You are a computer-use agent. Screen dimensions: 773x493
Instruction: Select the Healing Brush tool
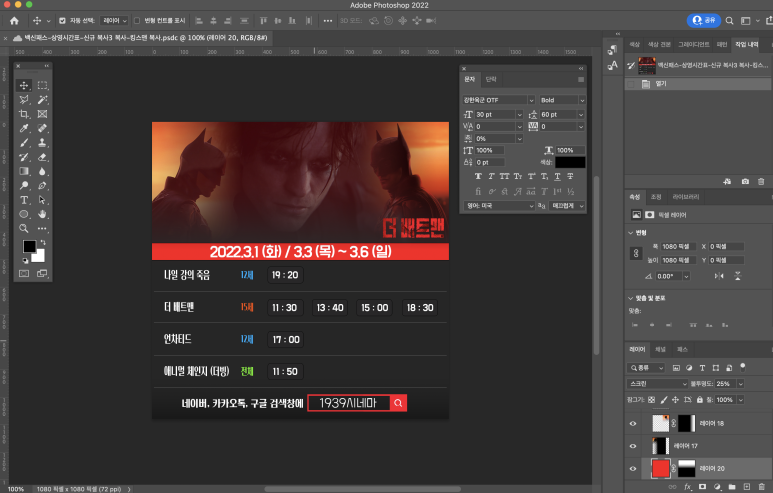pyautogui.click(x=42, y=128)
